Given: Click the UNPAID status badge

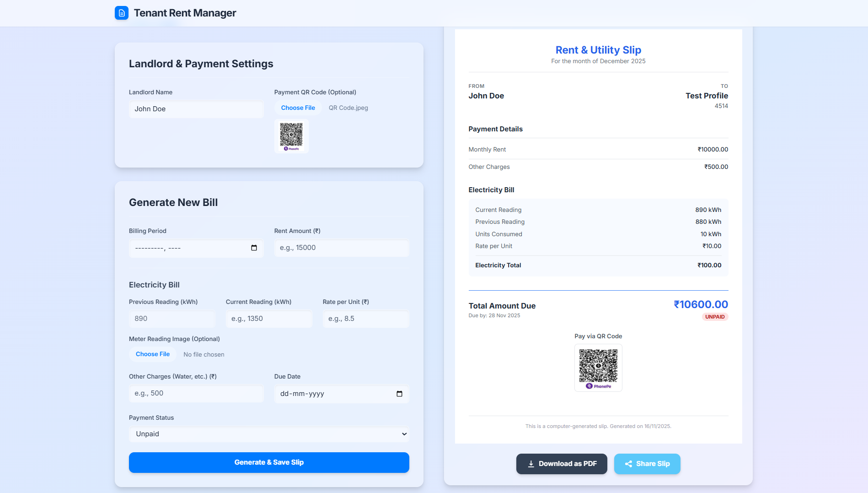Looking at the screenshot, I should click(x=715, y=316).
